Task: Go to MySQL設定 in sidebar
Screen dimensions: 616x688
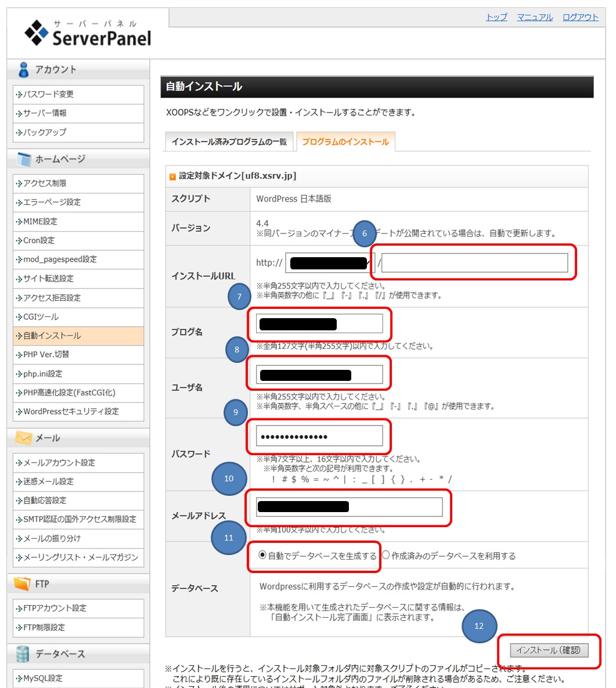Action: 43,678
